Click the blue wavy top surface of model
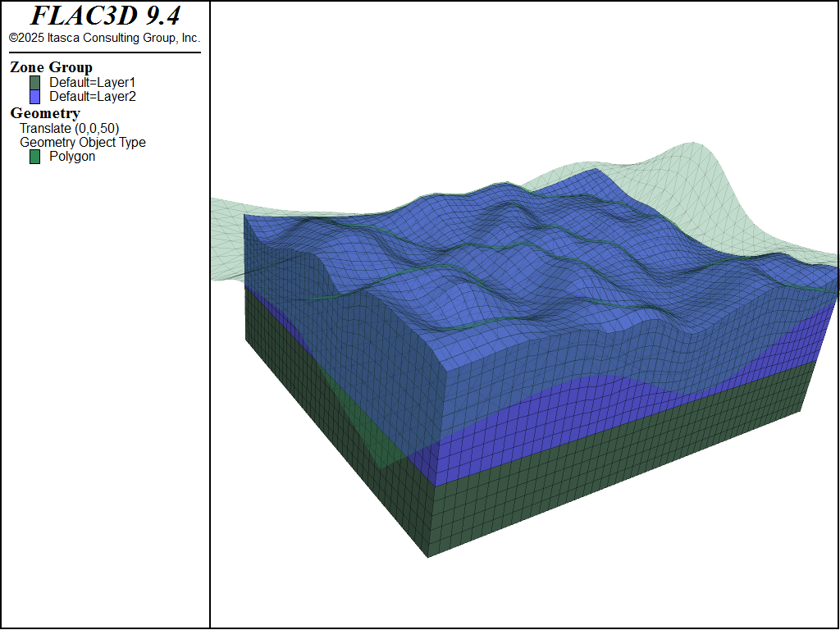The height and width of the screenshot is (630, 840). (492, 271)
